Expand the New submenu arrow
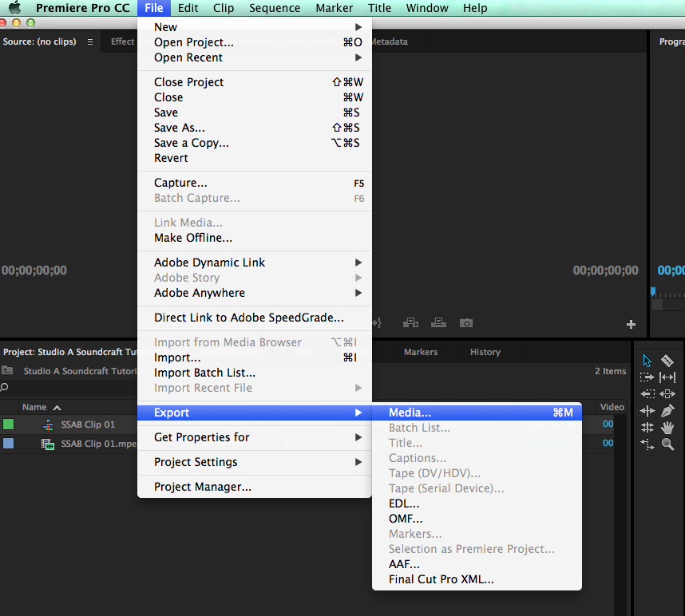The image size is (685, 616). coord(358,27)
